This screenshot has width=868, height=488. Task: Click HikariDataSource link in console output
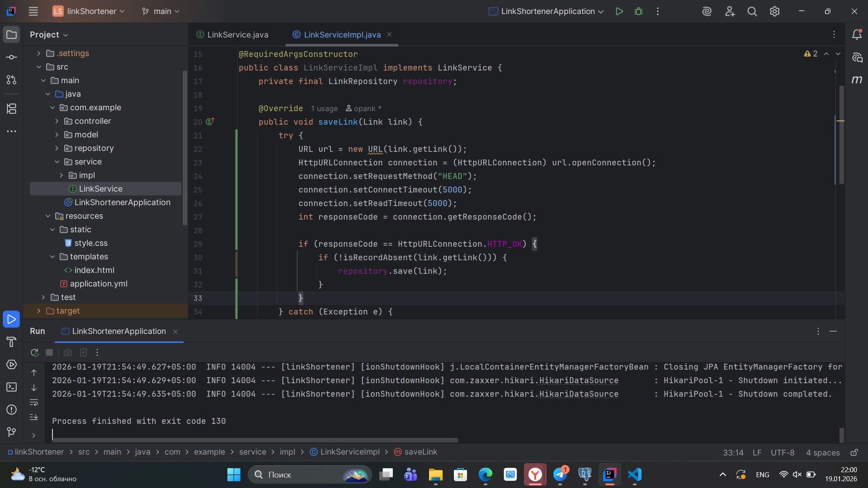pos(579,380)
